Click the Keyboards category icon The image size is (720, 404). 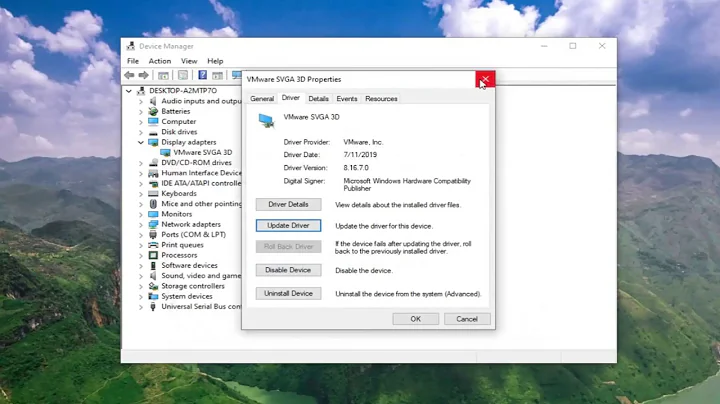[153, 193]
